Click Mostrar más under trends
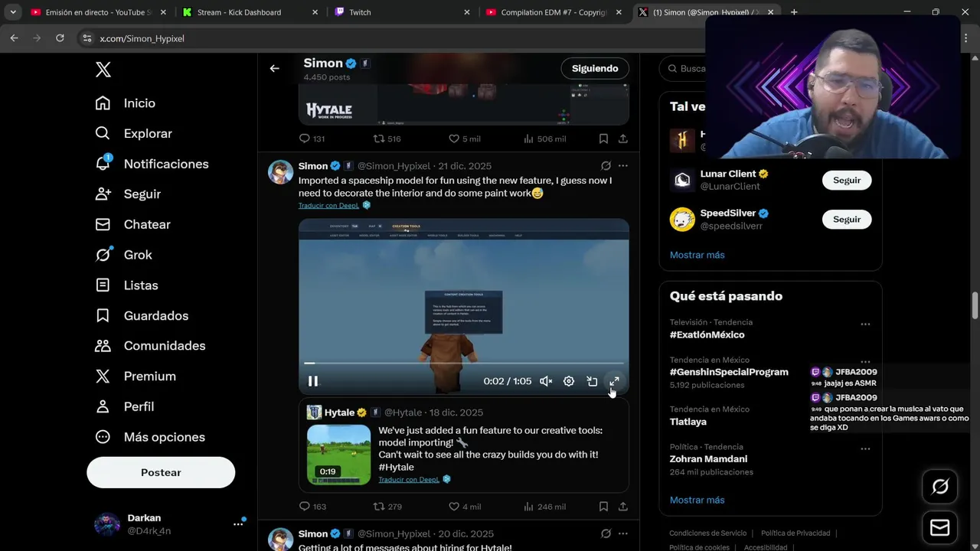980x551 pixels. pos(697,500)
